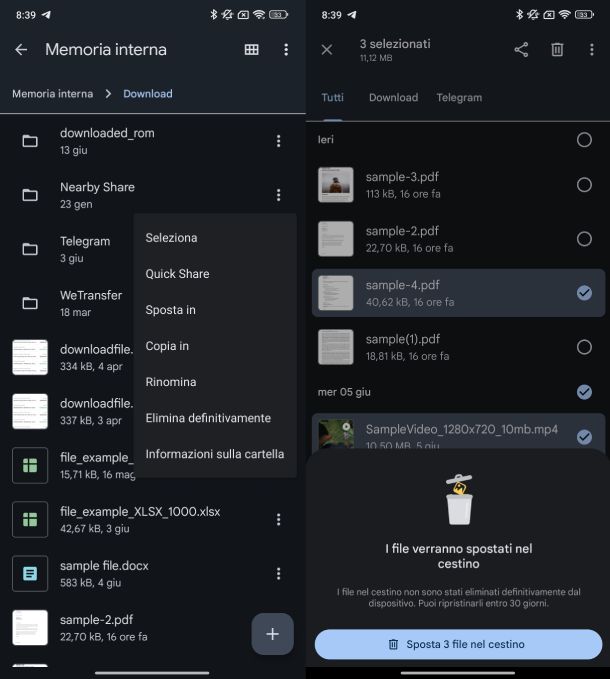Tap Wi-Fi icon in right status bar
The width and height of the screenshot is (610, 679).
pos(564,15)
